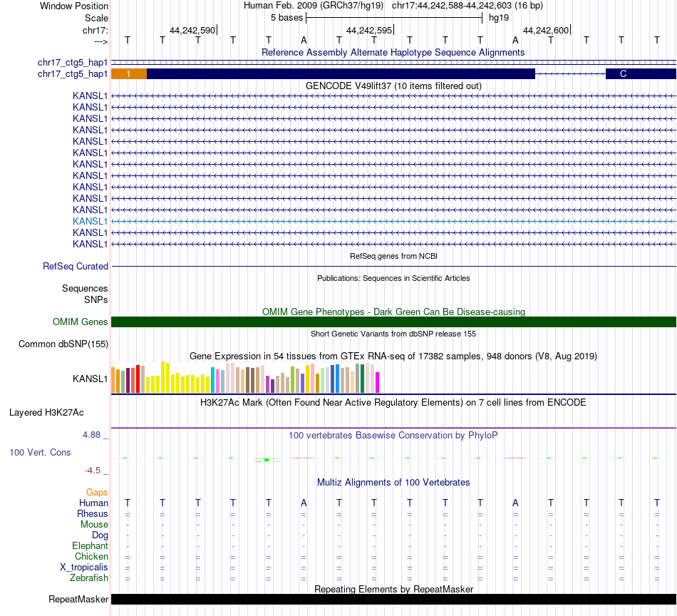Click the Gaps row label
Screen dimensions: 677x616
click(97, 493)
